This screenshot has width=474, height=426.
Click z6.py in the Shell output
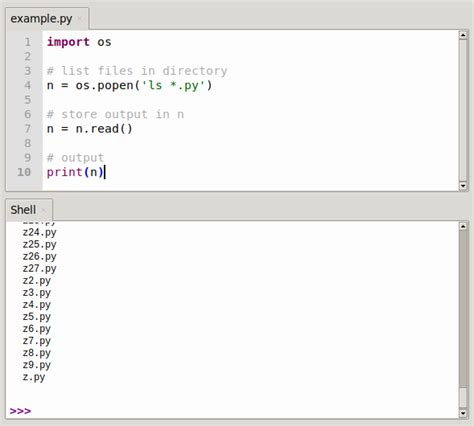click(x=37, y=329)
